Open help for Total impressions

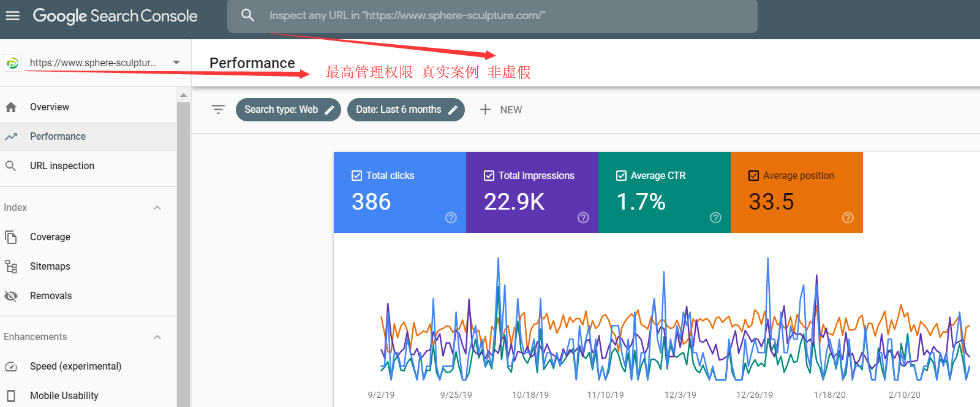pos(583,218)
